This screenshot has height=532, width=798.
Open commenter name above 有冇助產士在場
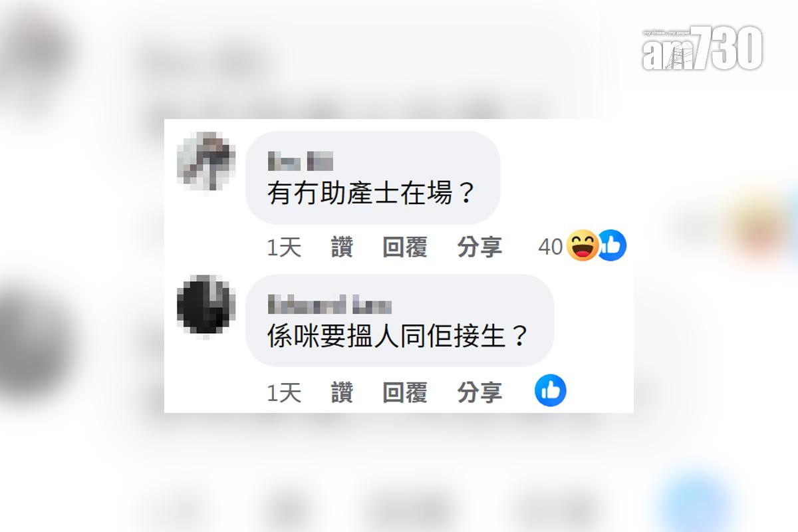coord(300,162)
